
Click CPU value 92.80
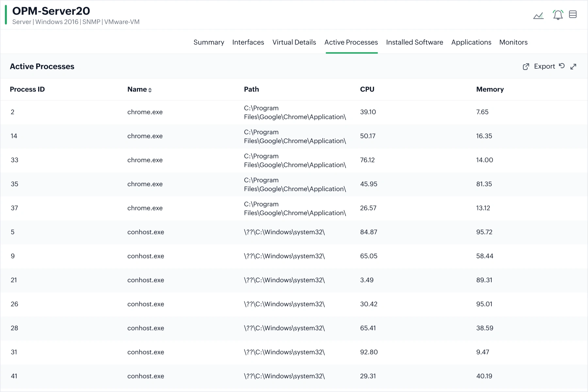pyautogui.click(x=369, y=352)
